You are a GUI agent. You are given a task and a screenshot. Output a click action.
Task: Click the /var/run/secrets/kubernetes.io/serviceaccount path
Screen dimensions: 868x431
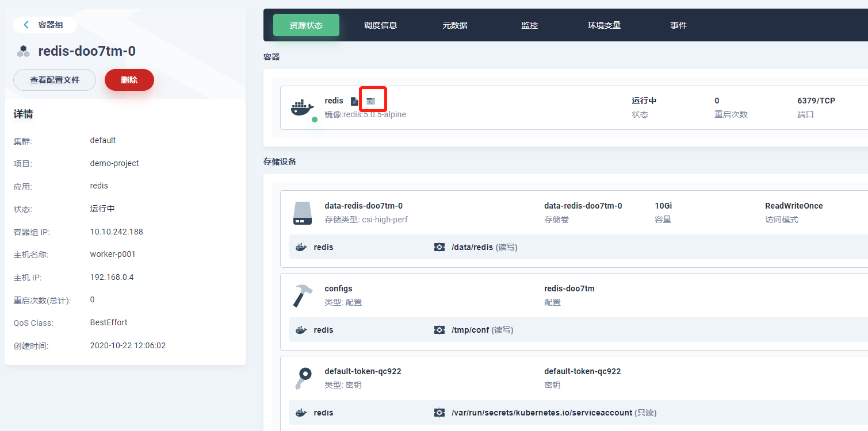tap(542, 413)
